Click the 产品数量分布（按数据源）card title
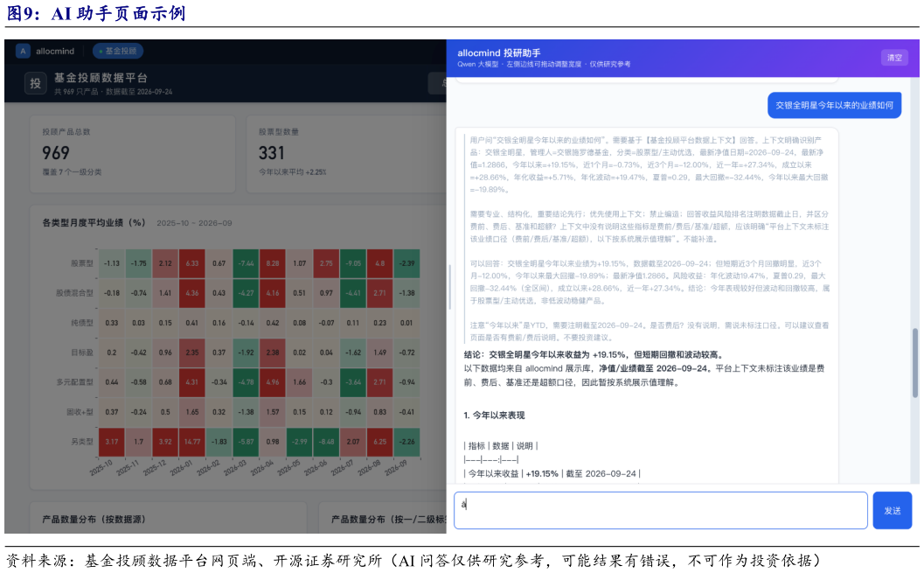Image resolution: width=924 pixels, height=573 pixels. [94, 520]
